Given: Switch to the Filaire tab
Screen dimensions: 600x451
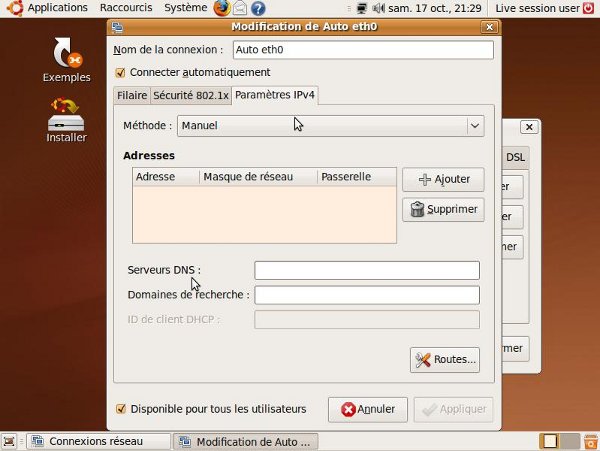Looking at the screenshot, I should tap(131, 96).
